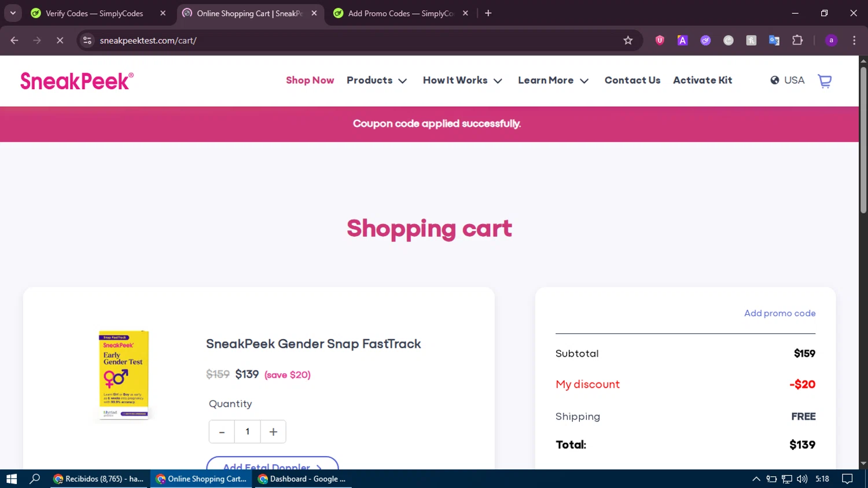Viewport: 868px width, 488px height.
Task: Expand the How It Works menu
Action: (x=462, y=80)
